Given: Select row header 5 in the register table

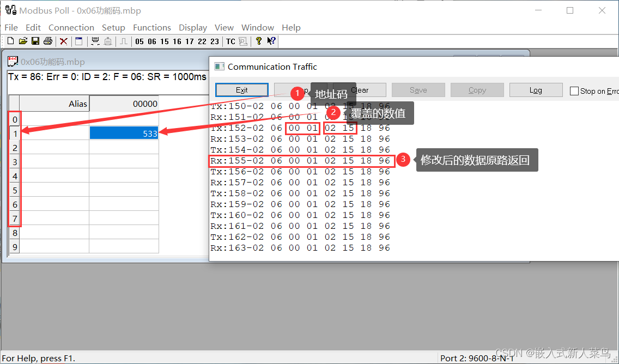Looking at the screenshot, I should [15, 190].
